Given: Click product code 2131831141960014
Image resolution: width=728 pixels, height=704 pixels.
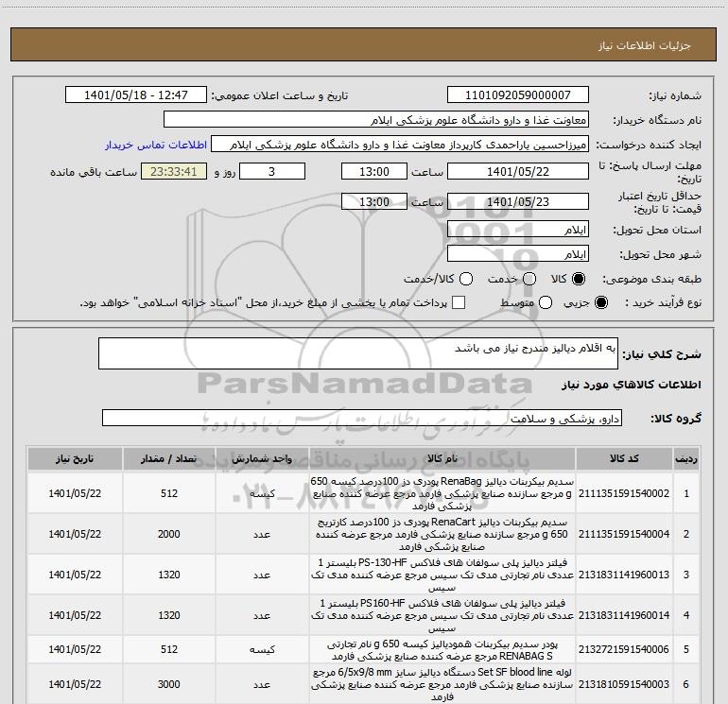Looking at the screenshot, I should [624, 615].
